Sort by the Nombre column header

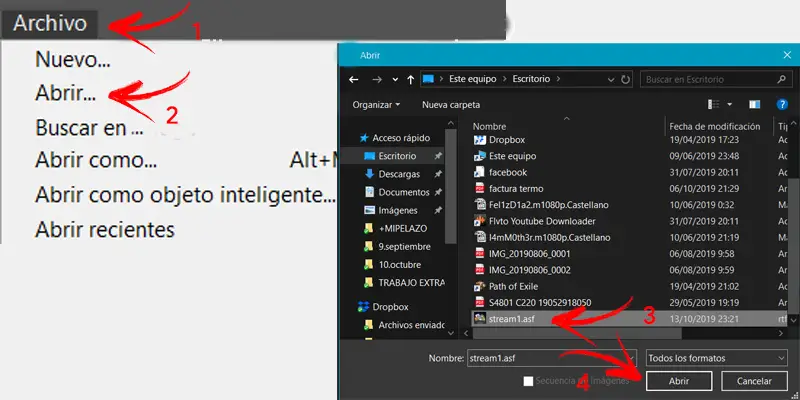click(489, 127)
